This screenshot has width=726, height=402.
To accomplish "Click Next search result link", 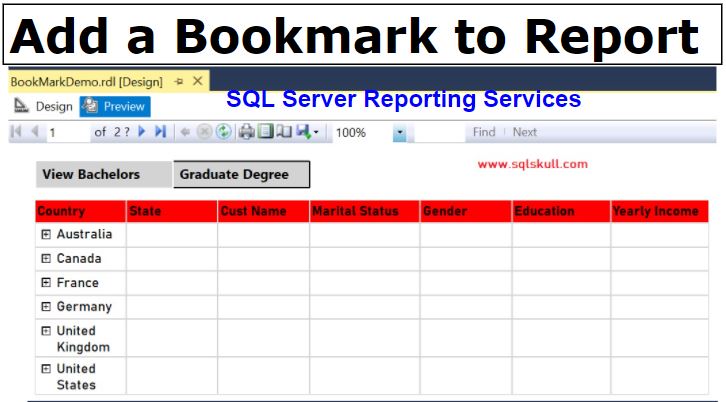I will point(525,132).
